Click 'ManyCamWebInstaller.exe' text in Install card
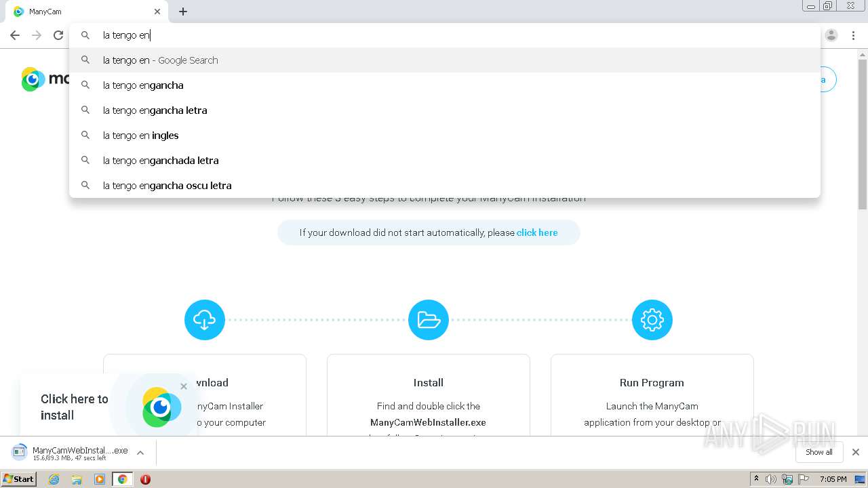This screenshot has width=868, height=488. pos(428,422)
